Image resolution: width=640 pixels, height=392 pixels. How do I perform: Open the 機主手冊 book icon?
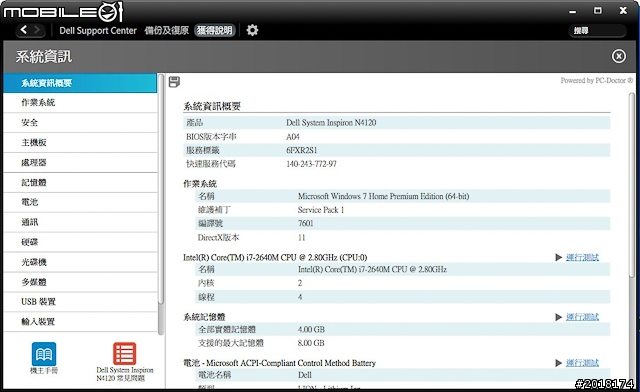coord(44,354)
